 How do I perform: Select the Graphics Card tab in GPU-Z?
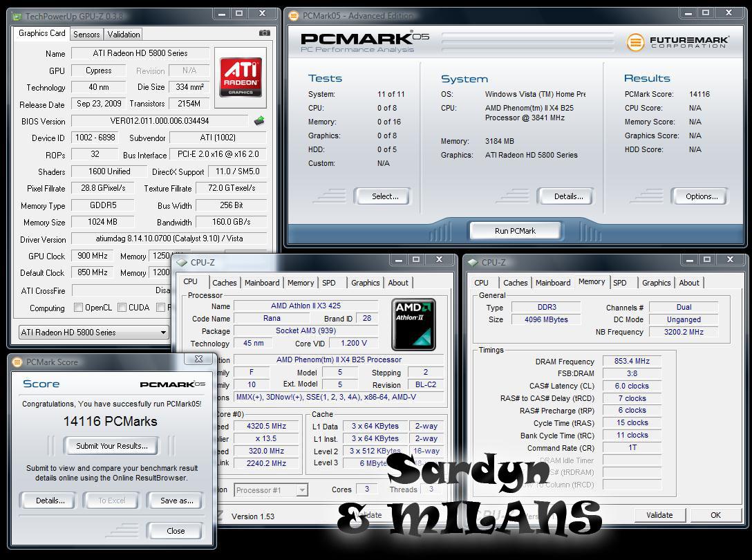[x=41, y=33]
